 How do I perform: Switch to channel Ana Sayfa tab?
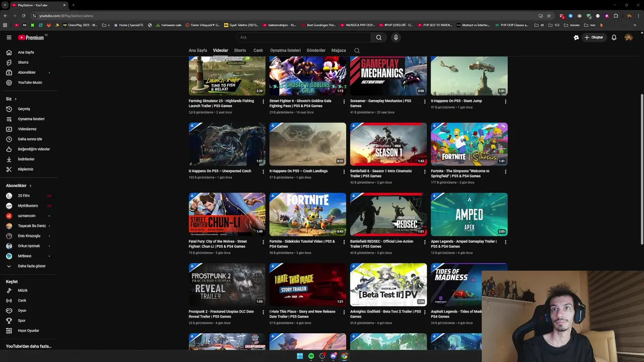pyautogui.click(x=198, y=50)
